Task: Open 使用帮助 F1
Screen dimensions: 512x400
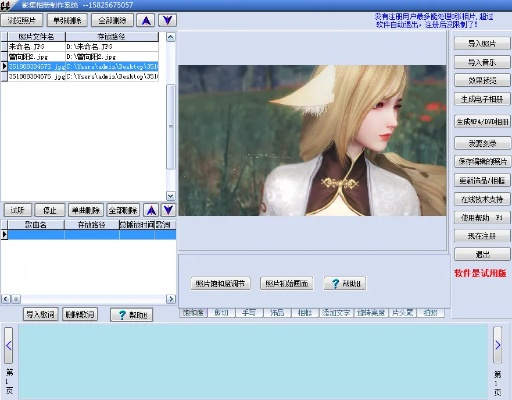Action: pyautogui.click(x=482, y=217)
